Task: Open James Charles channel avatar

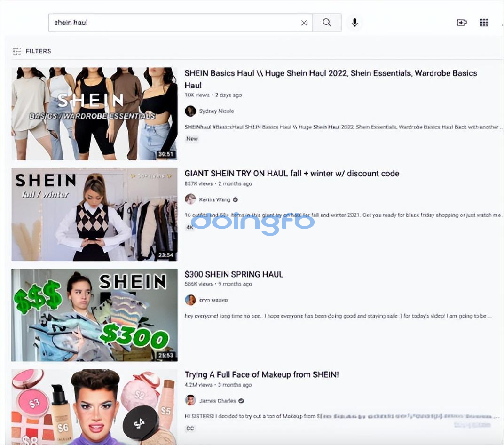Action: 190,400
